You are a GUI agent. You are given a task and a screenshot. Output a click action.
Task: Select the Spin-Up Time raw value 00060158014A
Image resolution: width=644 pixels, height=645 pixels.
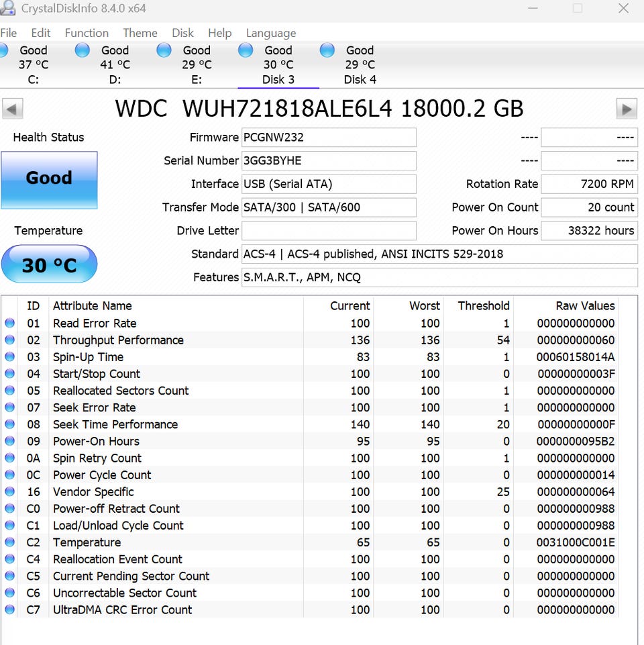pos(576,356)
